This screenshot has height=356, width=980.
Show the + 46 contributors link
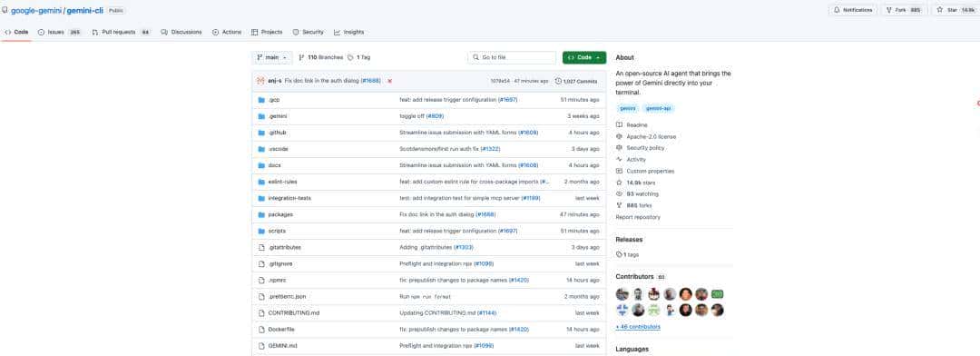(x=638, y=327)
